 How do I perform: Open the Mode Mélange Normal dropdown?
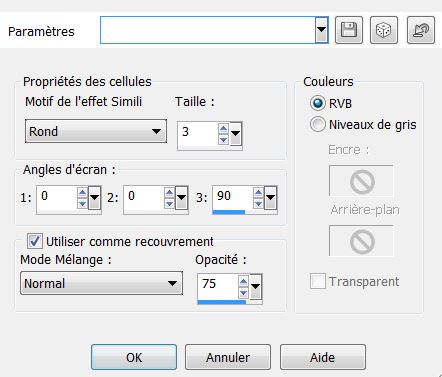click(x=101, y=283)
